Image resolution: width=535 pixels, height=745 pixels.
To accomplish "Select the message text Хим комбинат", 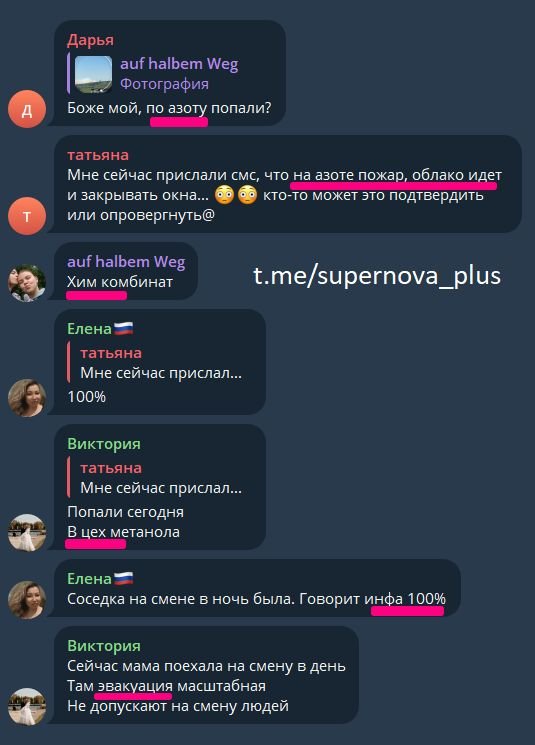I will 120,282.
